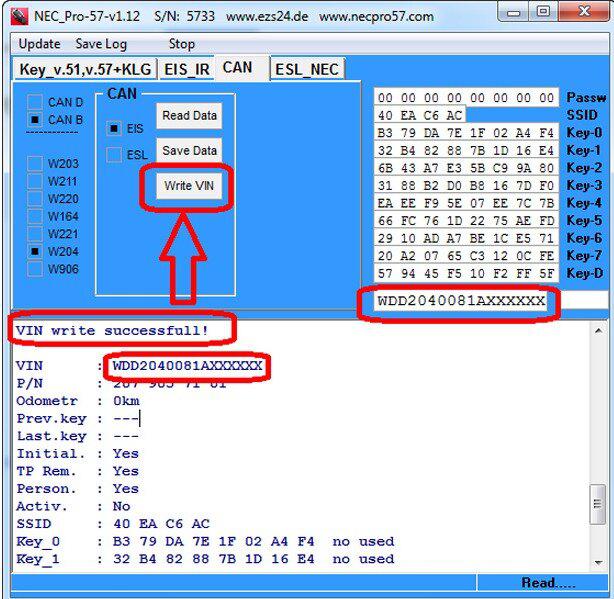The image size is (614, 599).
Task: Open the Update menu
Action: 40,44
